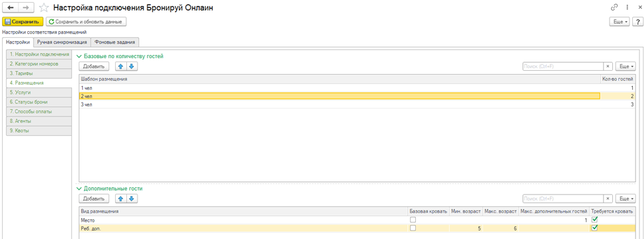
Task: Switch to Ручная синхронизация tab
Action: coord(61,42)
